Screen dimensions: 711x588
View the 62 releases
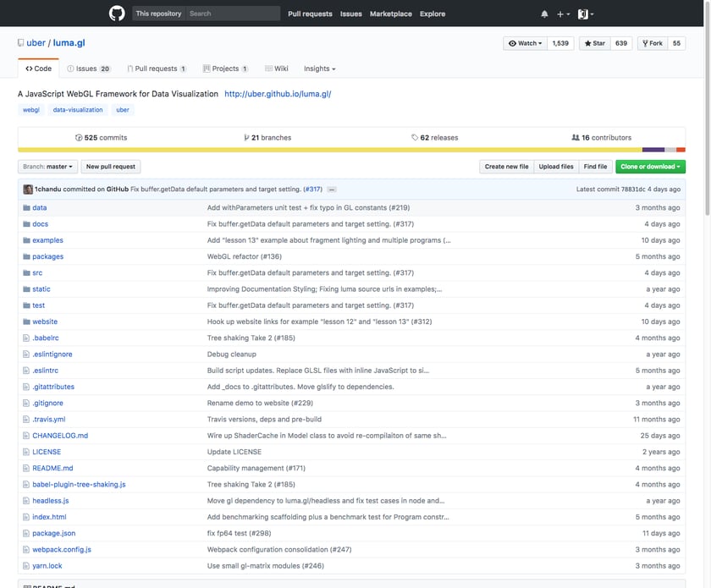click(x=435, y=137)
